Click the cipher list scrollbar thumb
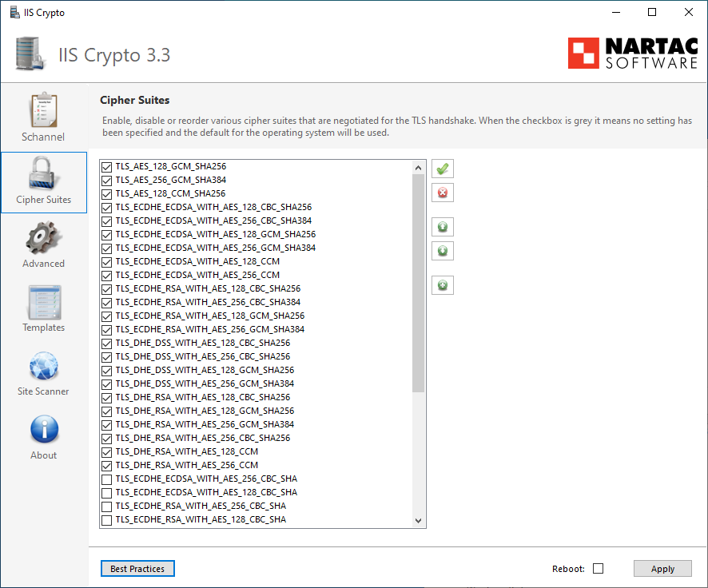The height and width of the screenshot is (588, 708). [418, 284]
